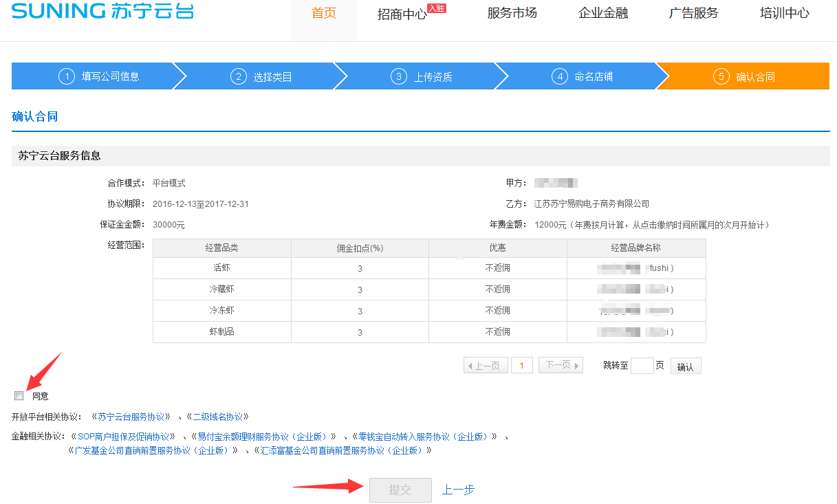Image resolution: width=837 pixels, height=504 pixels.
Task: Click step 1 填写公司信息
Action: 99,76
